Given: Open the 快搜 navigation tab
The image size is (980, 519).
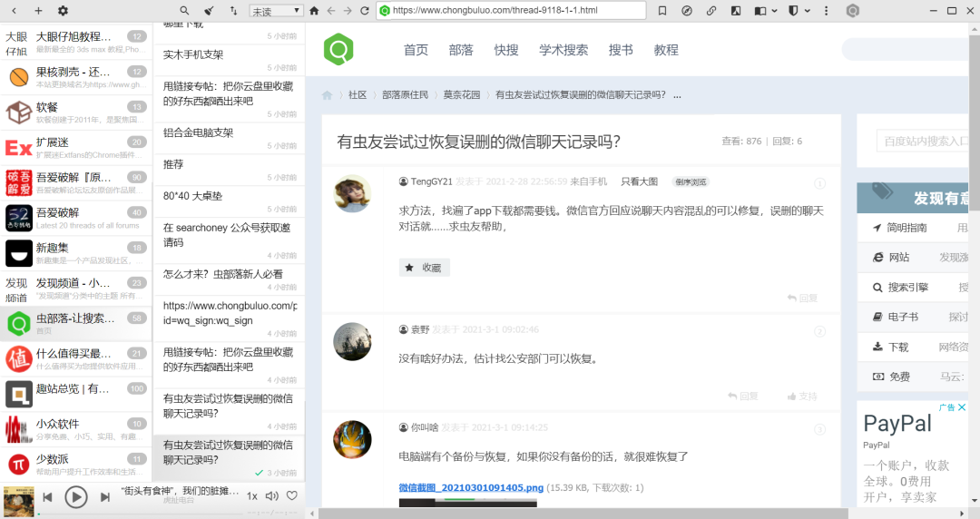Looking at the screenshot, I should [x=506, y=50].
